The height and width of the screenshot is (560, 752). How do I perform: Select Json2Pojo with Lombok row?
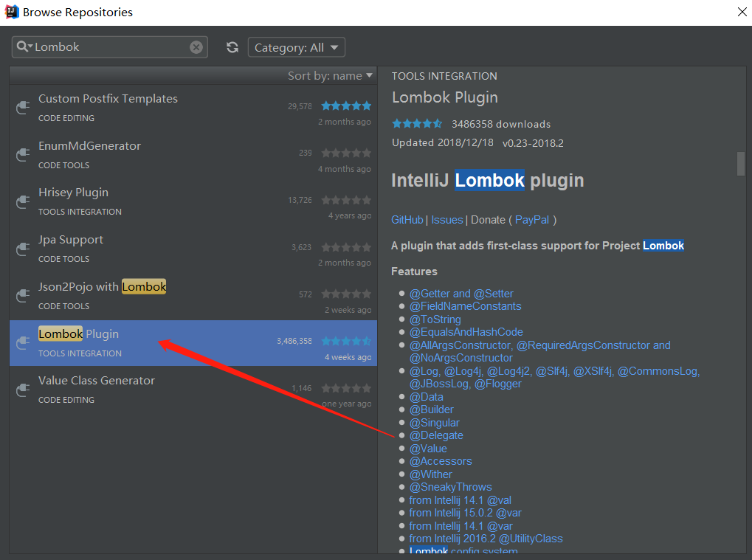tap(193, 297)
